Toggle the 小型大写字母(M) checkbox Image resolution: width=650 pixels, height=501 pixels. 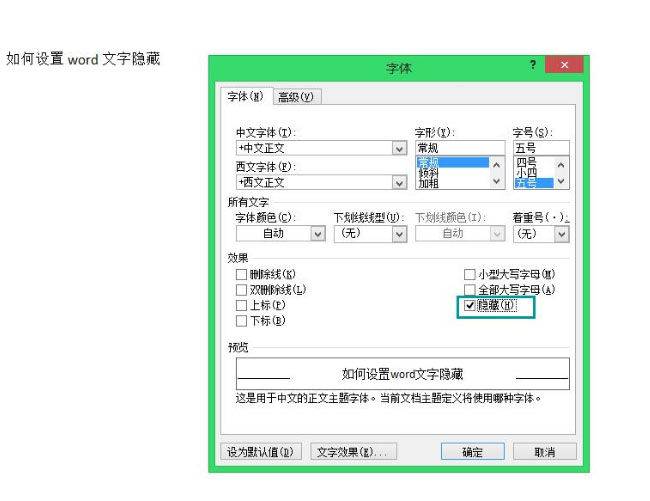[470, 274]
